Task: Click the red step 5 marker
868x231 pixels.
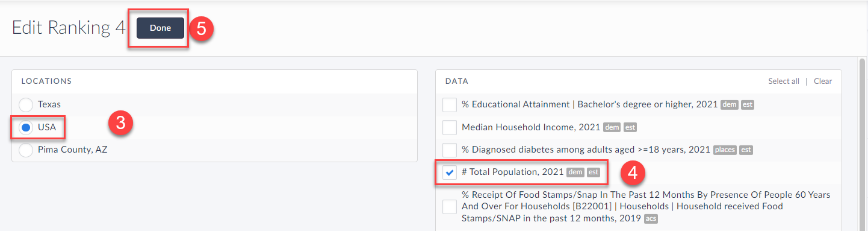Action: pos(202,28)
